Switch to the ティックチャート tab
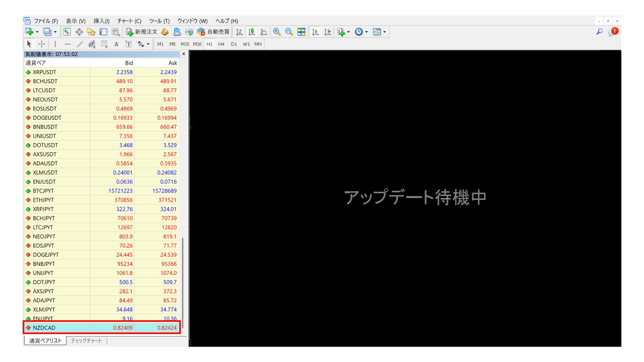 86,341
